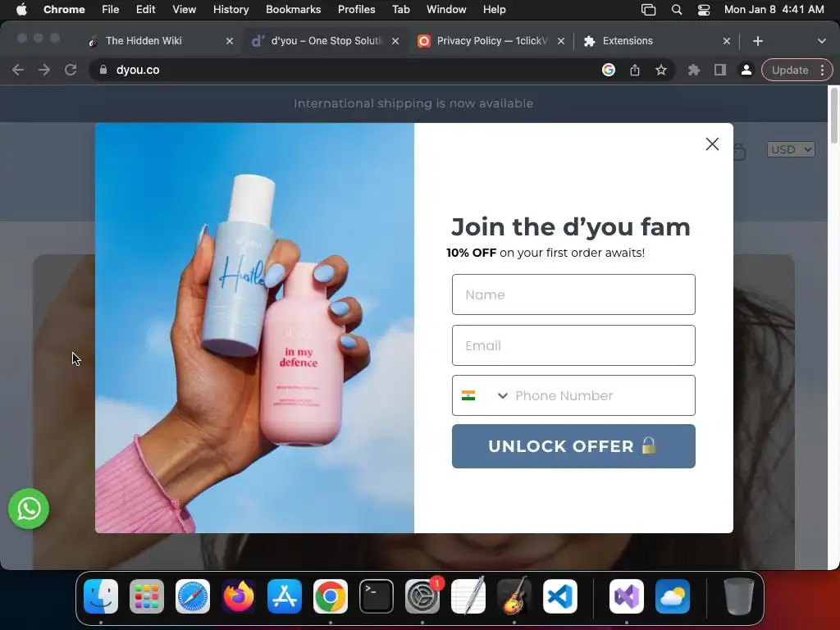This screenshot has height=630, width=840.
Task: Click the UNLOCK OFFER button
Action: [573, 446]
